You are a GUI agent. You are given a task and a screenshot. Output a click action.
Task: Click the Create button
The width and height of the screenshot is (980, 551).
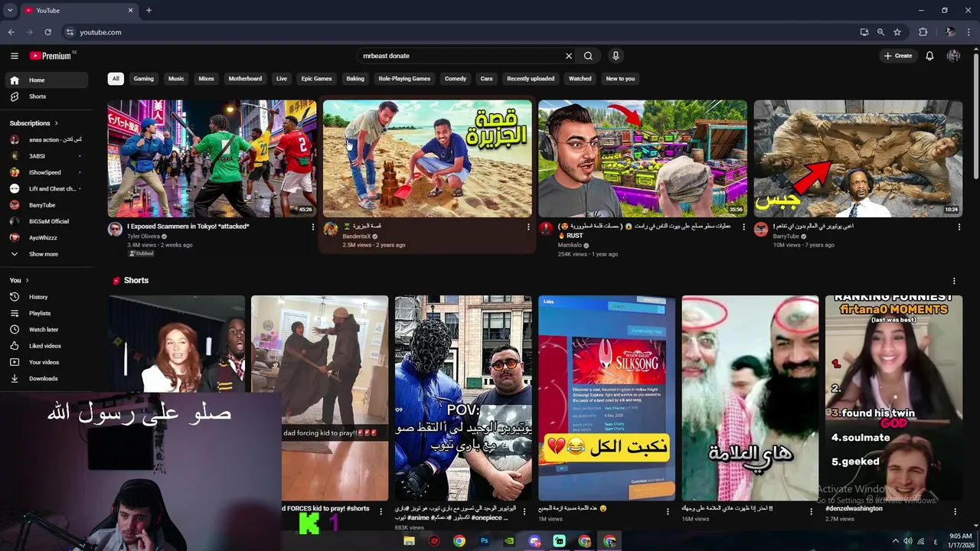[898, 56]
